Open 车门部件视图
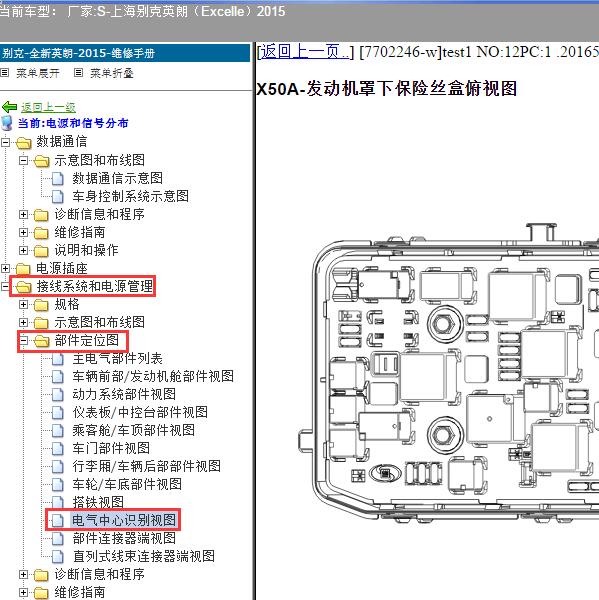This screenshot has width=599, height=600. click(111, 448)
